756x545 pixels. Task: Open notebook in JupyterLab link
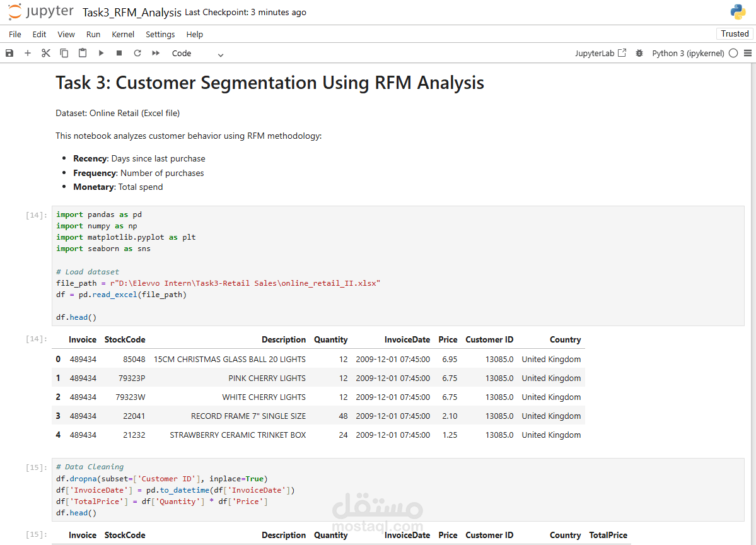pos(600,54)
